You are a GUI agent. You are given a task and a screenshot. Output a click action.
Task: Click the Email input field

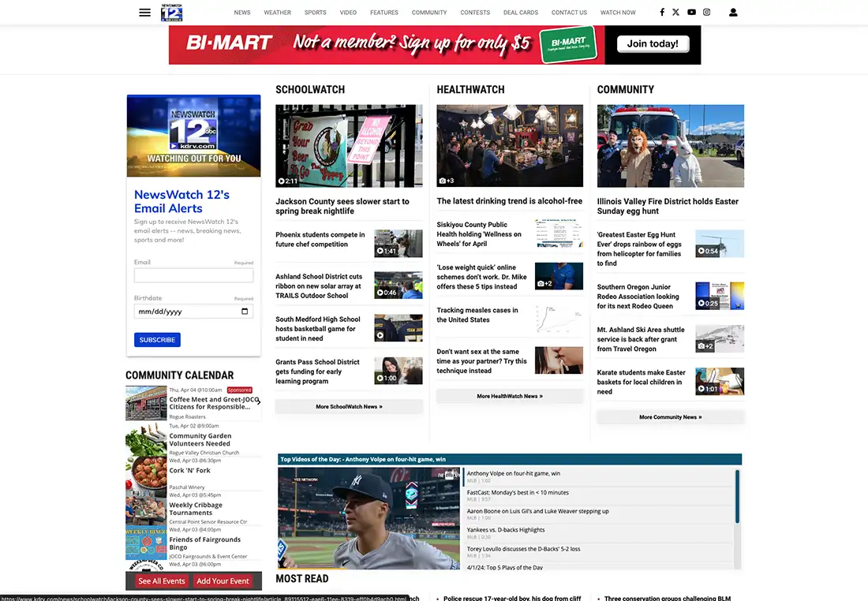pos(194,275)
